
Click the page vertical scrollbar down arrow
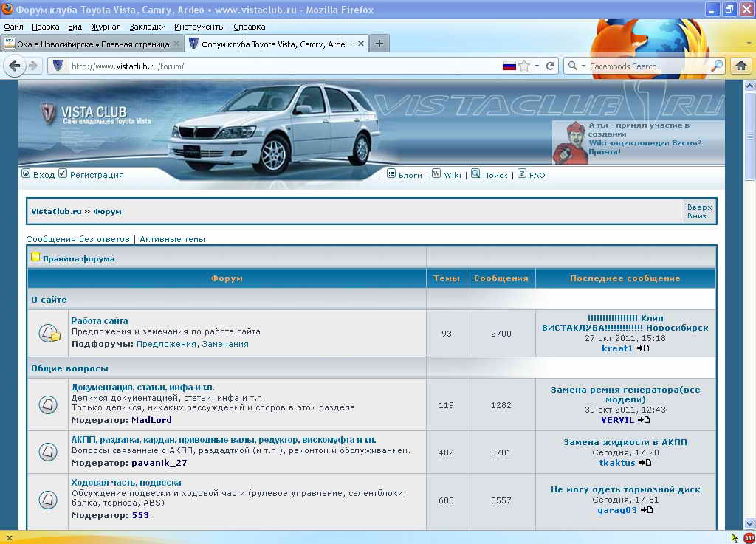click(750, 523)
